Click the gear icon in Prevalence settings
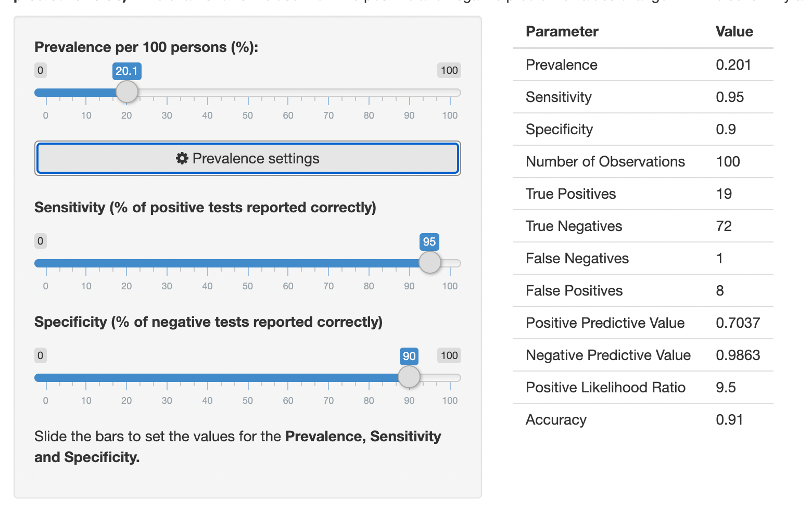 tap(182, 158)
